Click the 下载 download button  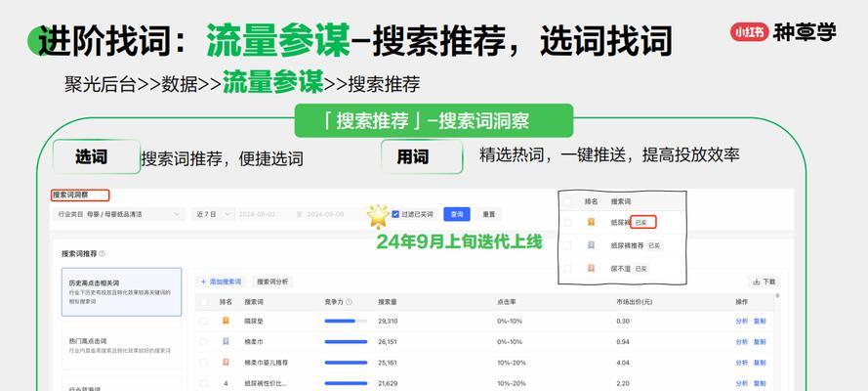click(x=764, y=282)
